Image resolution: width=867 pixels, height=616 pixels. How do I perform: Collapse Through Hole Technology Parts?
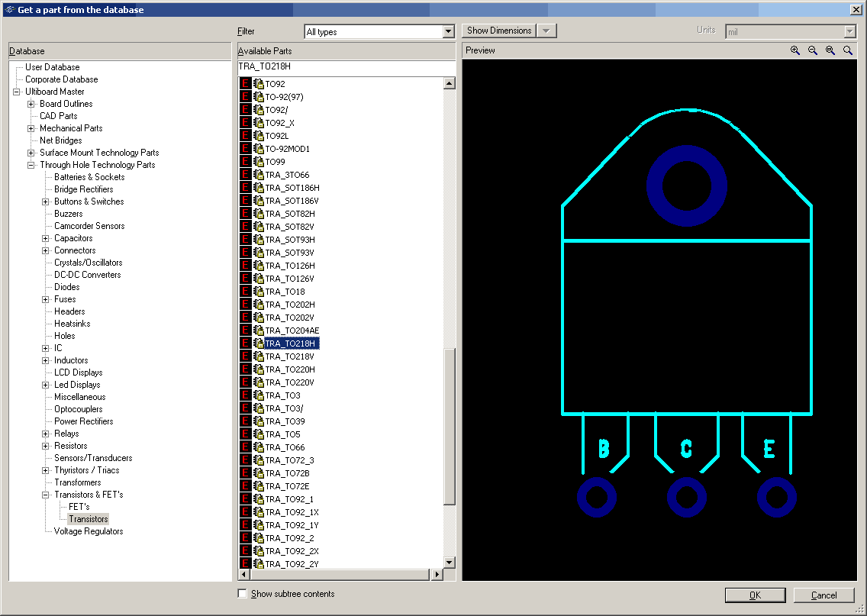(31, 165)
